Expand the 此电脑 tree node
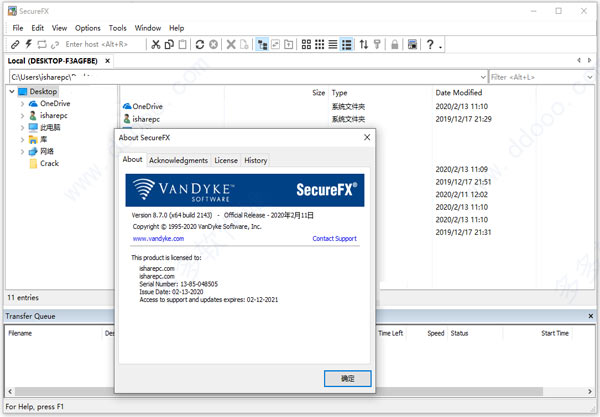This screenshot has height=417, width=600. (22, 127)
